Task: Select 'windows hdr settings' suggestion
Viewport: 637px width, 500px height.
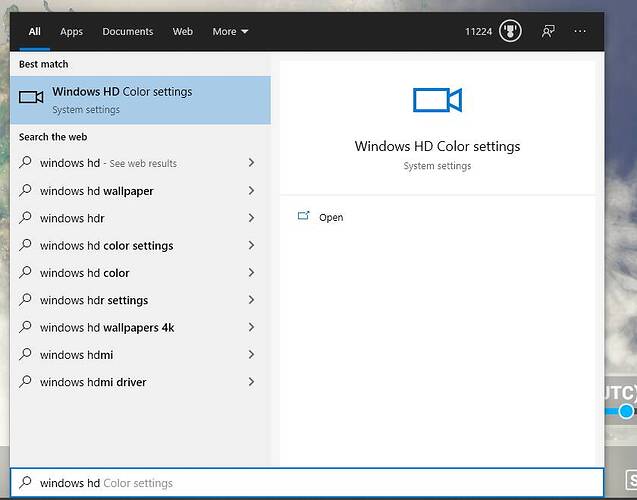Action: [141, 300]
